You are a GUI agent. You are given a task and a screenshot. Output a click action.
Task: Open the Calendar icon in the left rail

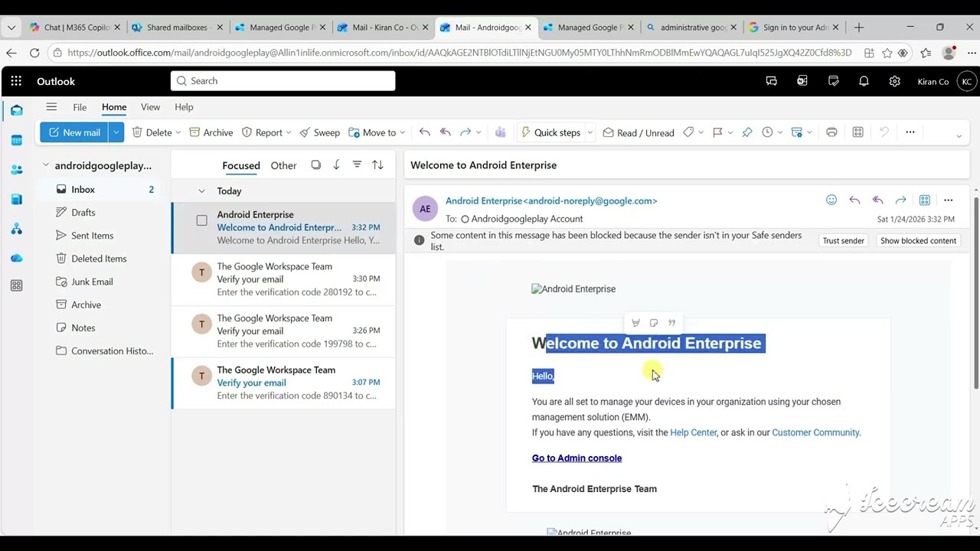pyautogui.click(x=17, y=140)
